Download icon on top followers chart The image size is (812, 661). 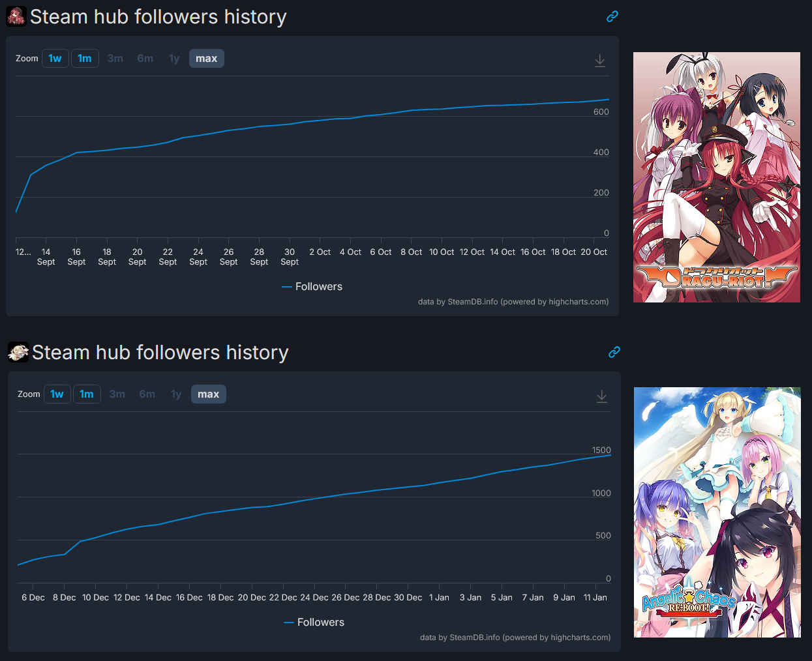(x=600, y=61)
